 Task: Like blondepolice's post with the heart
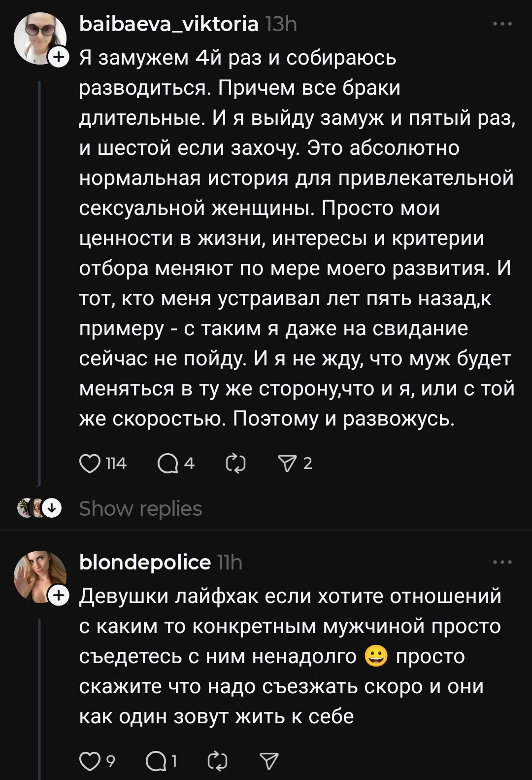pyautogui.click(x=90, y=762)
